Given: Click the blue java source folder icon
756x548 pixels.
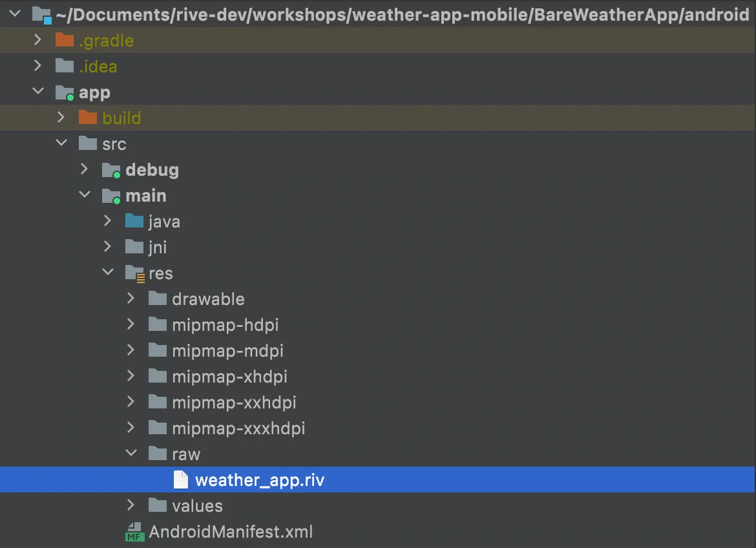Looking at the screenshot, I should 134,221.
